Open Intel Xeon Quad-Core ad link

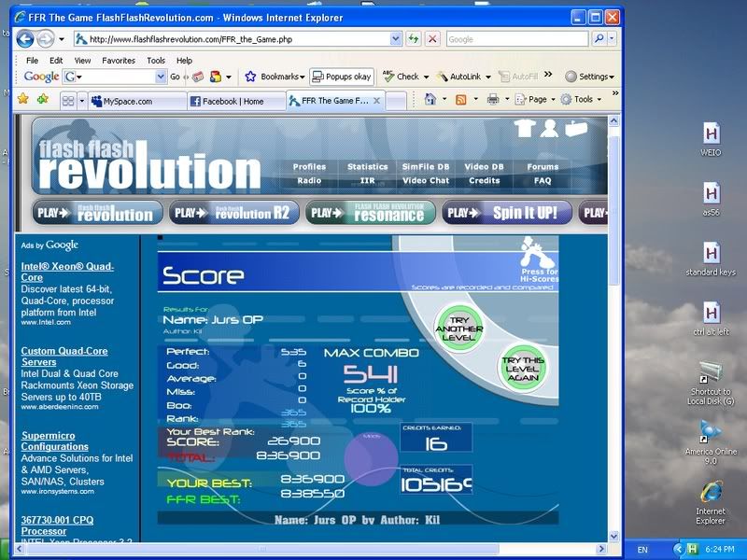tap(67, 272)
